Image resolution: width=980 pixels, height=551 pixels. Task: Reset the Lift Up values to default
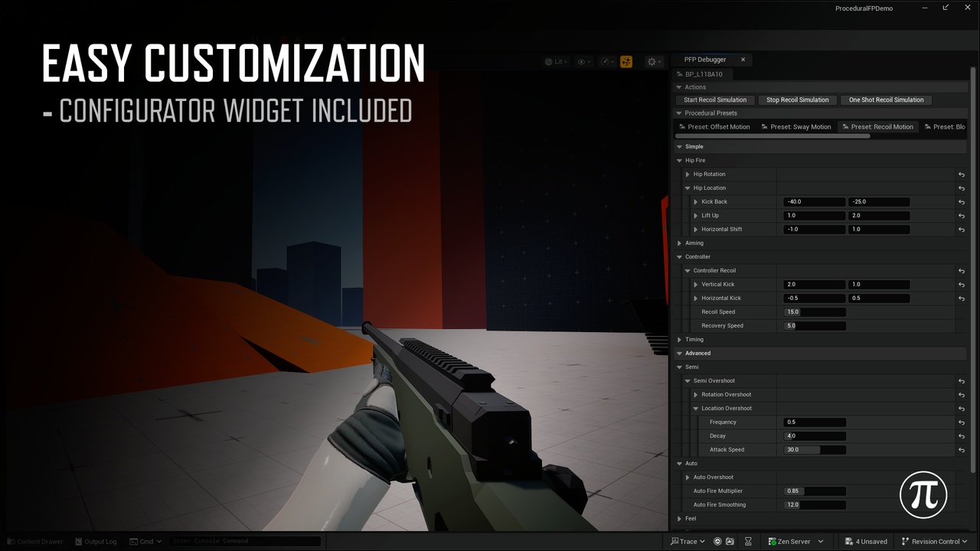(962, 216)
